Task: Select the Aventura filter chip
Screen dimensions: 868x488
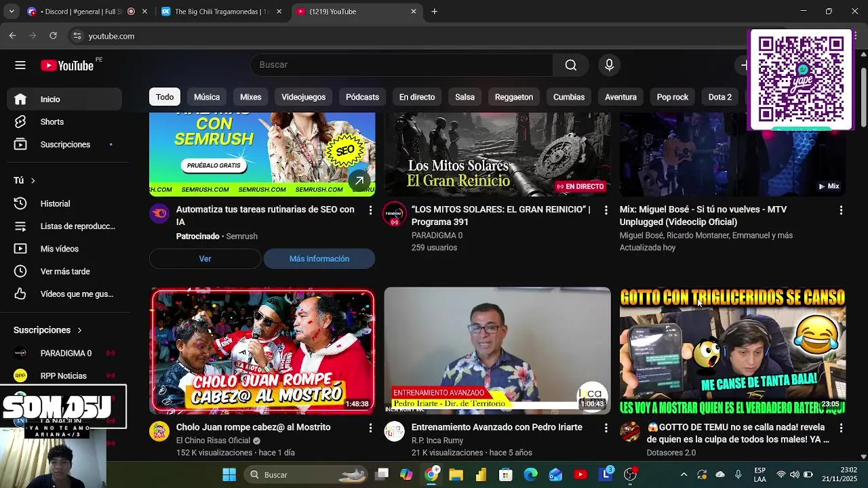Action: [x=620, y=97]
